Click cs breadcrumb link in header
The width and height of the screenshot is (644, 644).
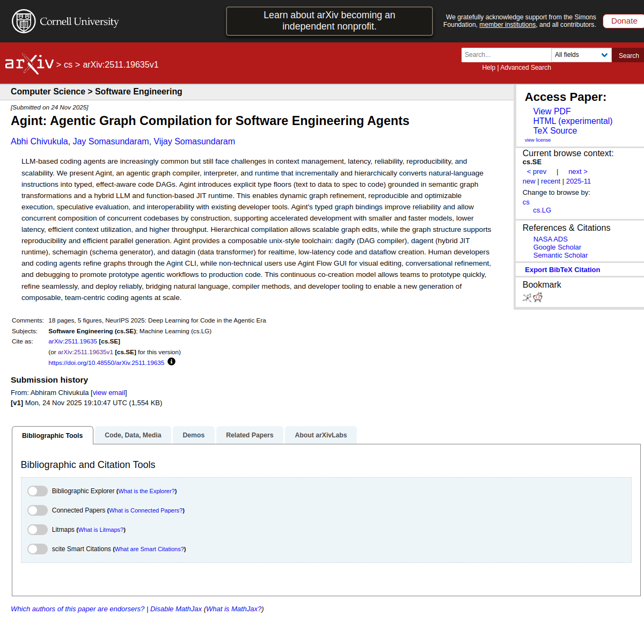68,65
